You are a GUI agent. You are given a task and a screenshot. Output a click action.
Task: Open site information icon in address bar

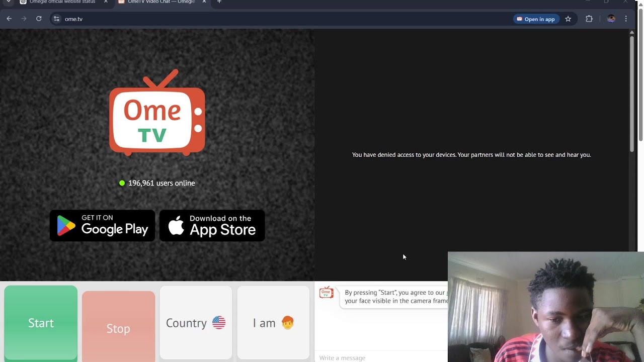(56, 19)
